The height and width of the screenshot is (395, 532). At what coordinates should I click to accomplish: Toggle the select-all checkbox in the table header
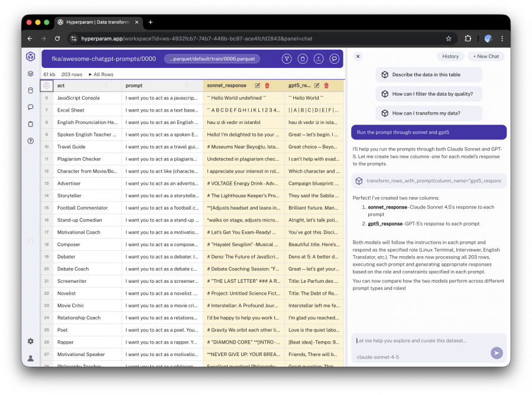coord(46,86)
